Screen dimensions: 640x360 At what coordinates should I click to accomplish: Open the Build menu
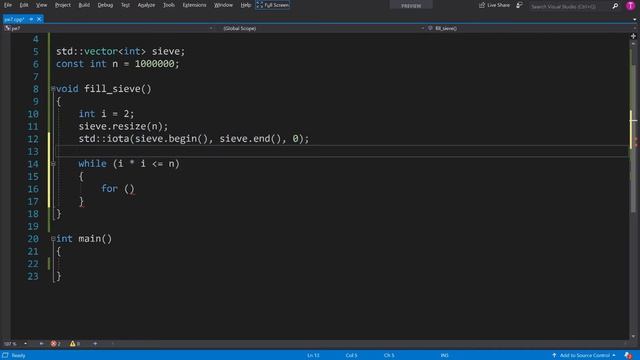click(x=84, y=5)
